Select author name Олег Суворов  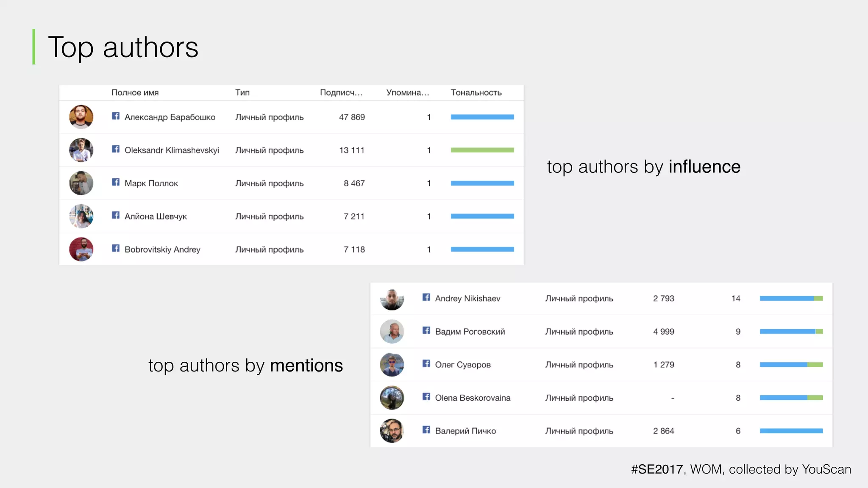point(463,365)
